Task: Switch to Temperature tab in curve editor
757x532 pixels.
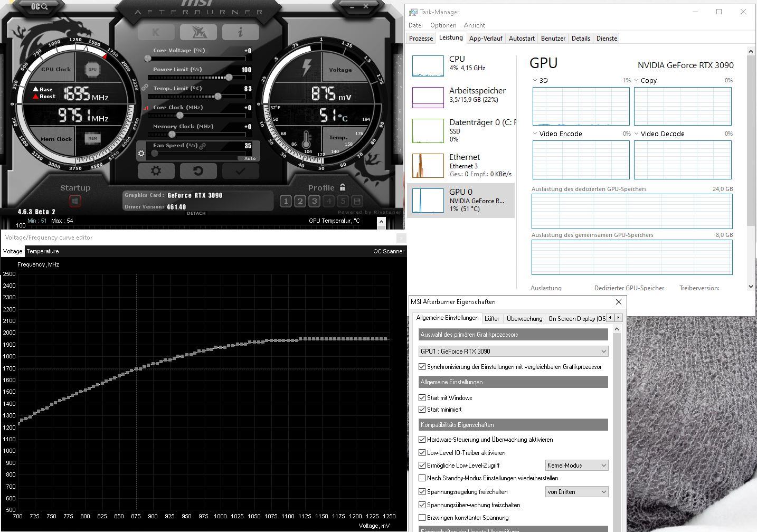Action: 43,252
